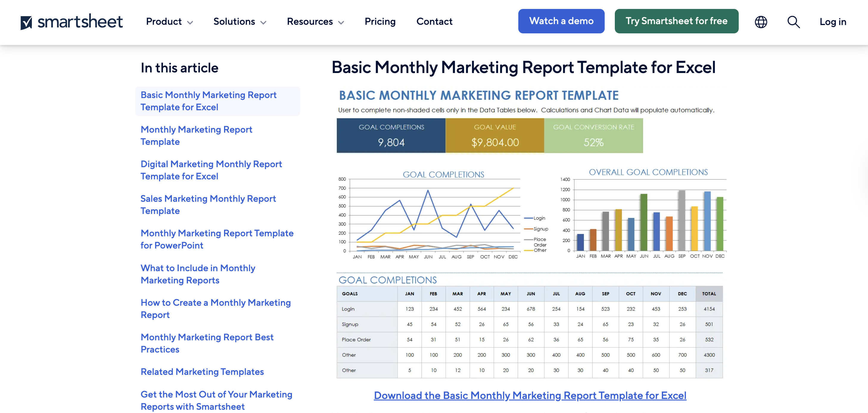Open the search magnifier icon
Viewport: 868px width, 413px height.
(794, 22)
